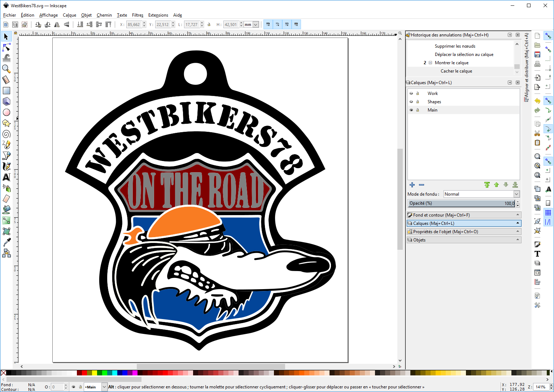Collapse Montrer le calque history entry
Screen dimensions: 554x392
point(430,63)
